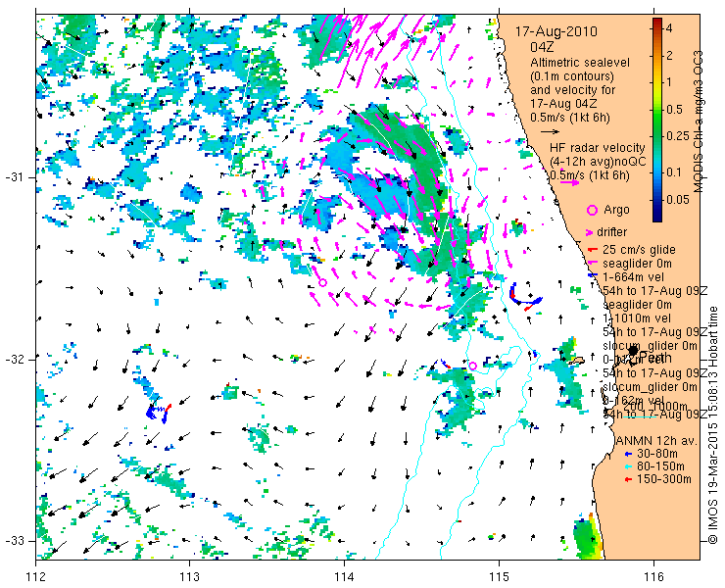
Task: Click the Altimetric sealevel legend text
Action: click(580, 62)
